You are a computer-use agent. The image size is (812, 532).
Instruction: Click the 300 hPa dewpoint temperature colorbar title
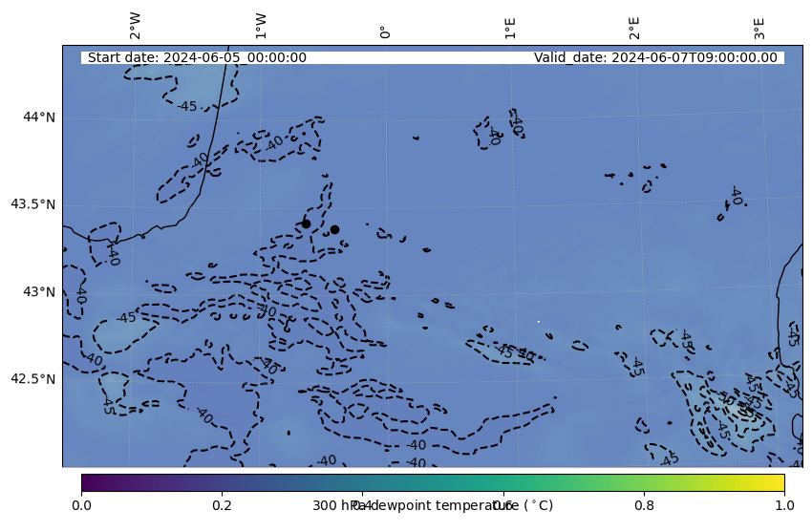(433, 505)
